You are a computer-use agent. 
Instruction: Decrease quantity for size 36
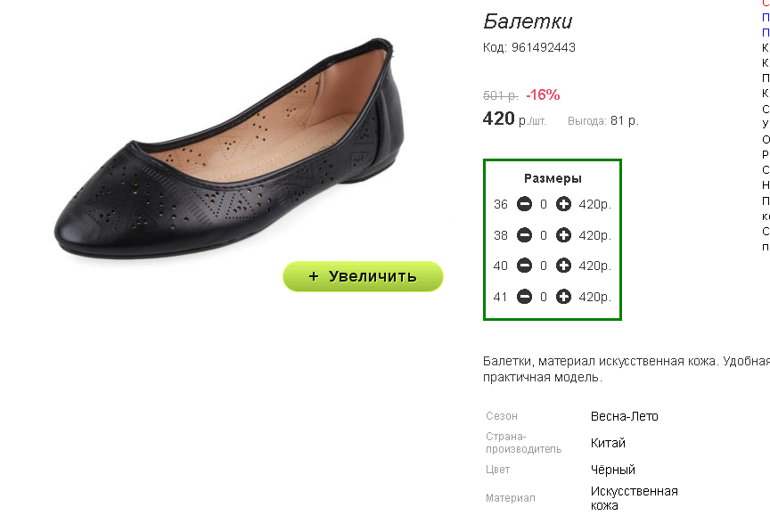pyautogui.click(x=524, y=204)
